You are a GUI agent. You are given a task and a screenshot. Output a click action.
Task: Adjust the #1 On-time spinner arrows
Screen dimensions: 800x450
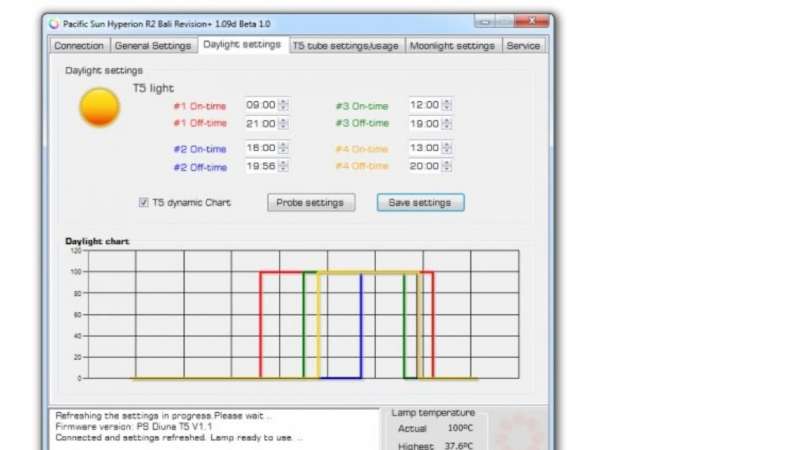[284, 105]
